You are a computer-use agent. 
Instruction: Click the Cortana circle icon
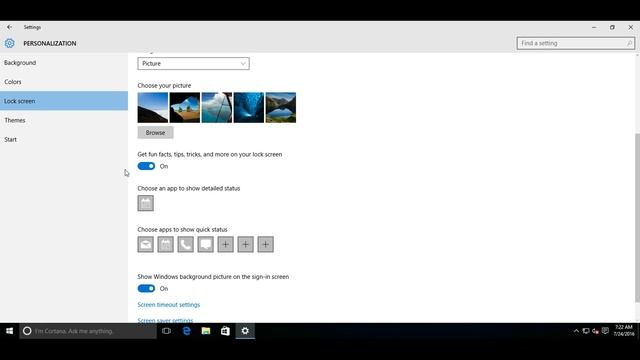(27, 331)
